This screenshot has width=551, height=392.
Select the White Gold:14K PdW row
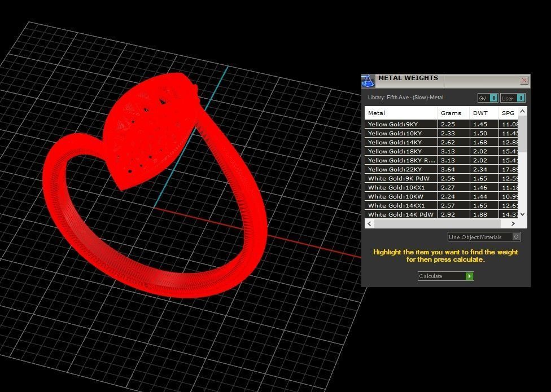click(x=441, y=214)
